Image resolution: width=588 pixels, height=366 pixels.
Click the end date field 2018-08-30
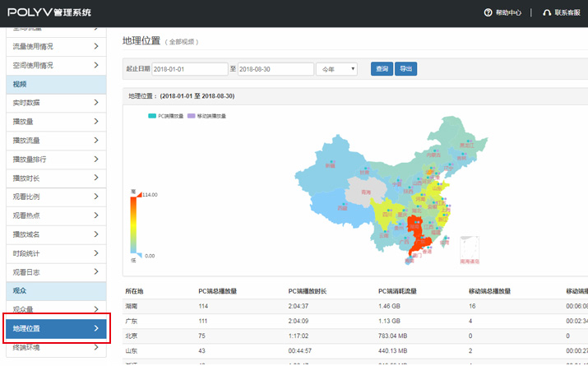(x=275, y=69)
